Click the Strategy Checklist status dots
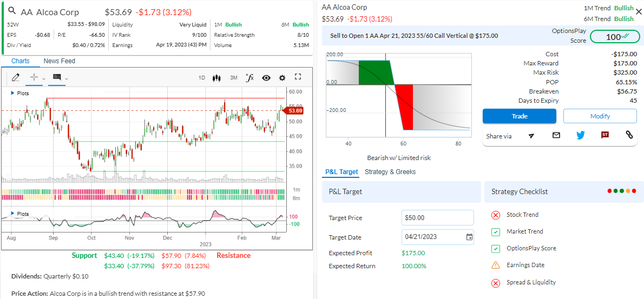Viewport: 644px width, 299px height. pyautogui.click(x=621, y=191)
